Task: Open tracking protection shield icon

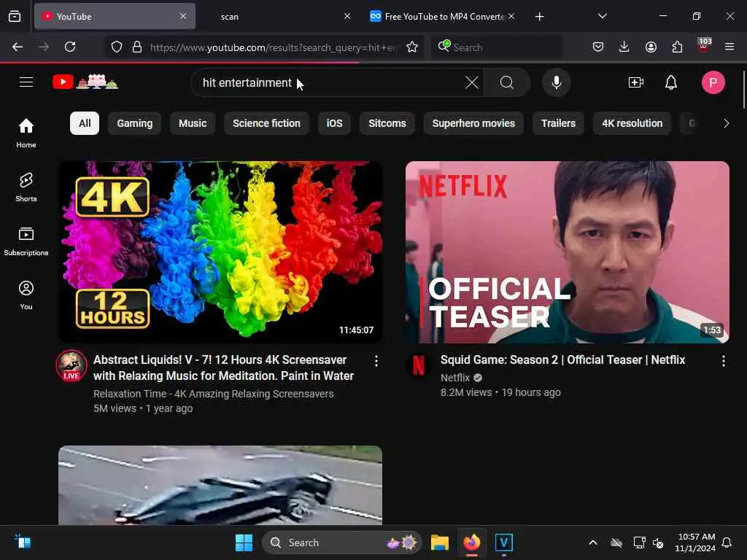Action: pos(116,47)
